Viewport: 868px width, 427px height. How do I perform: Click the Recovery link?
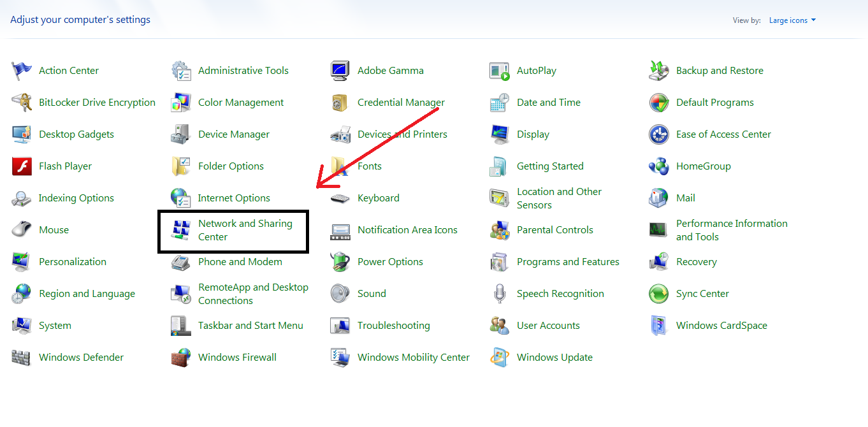tap(697, 262)
